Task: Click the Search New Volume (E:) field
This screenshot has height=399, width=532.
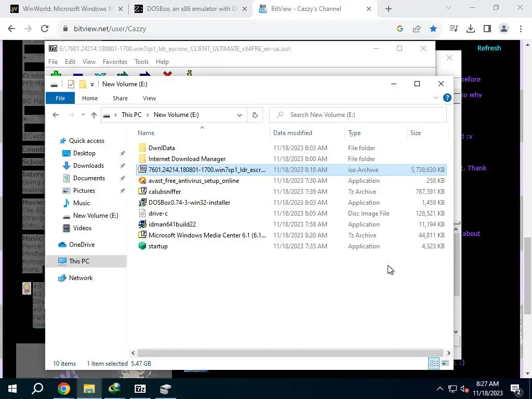Action: click(357, 115)
